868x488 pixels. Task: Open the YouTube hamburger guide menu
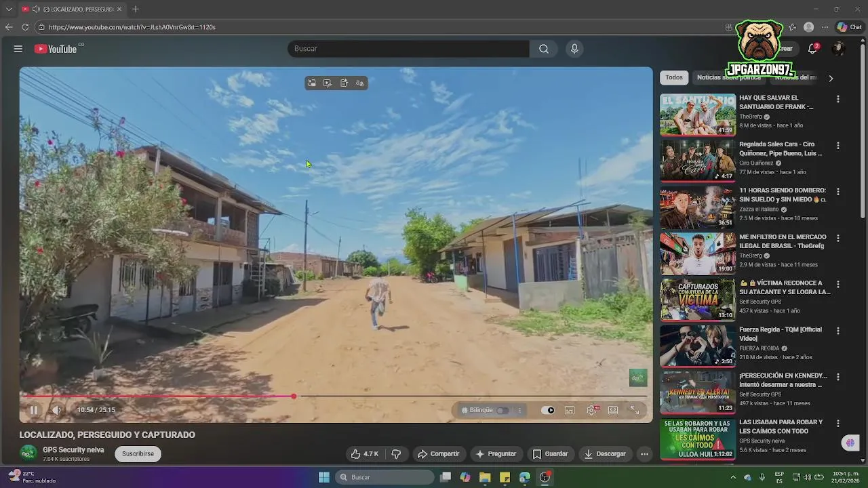click(x=18, y=49)
